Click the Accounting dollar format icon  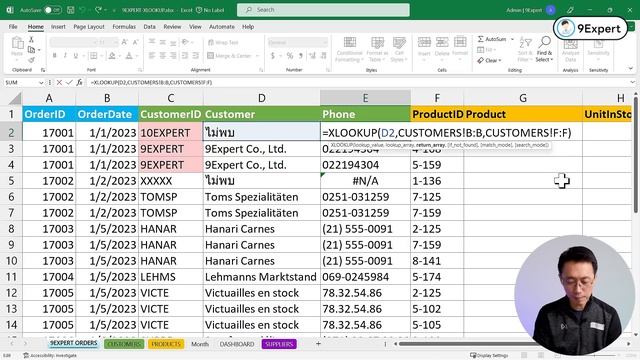click(273, 56)
